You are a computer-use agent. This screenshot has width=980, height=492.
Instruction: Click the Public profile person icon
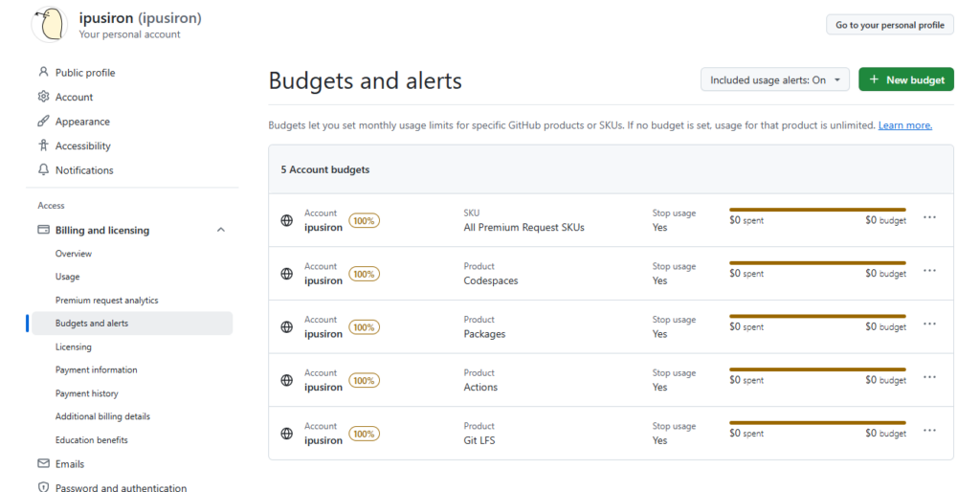[x=43, y=73]
